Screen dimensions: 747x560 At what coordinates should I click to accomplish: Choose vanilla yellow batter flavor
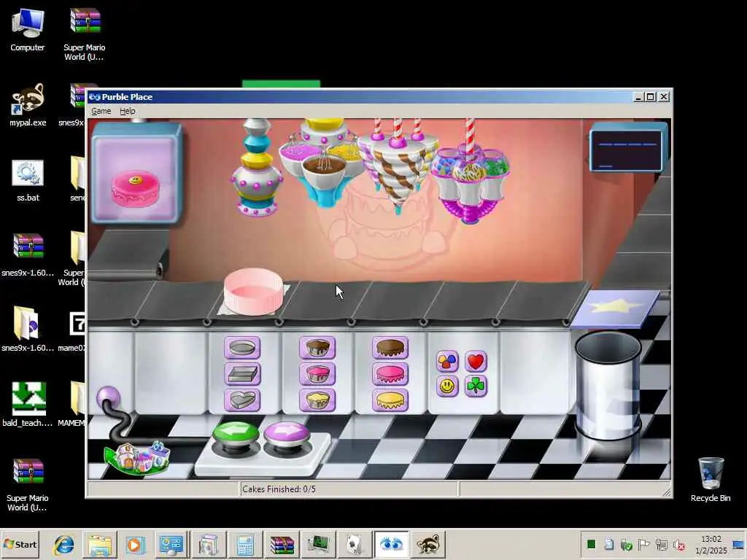click(x=317, y=400)
